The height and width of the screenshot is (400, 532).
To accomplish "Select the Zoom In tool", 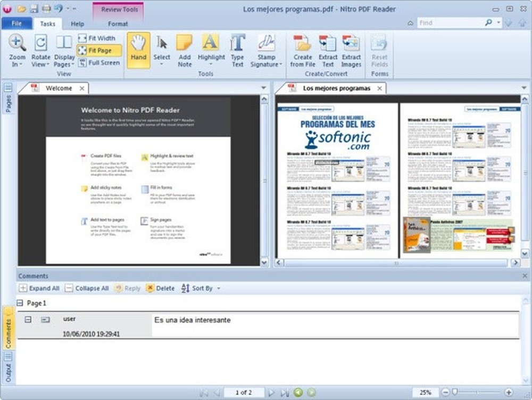I will pyautogui.click(x=16, y=51).
